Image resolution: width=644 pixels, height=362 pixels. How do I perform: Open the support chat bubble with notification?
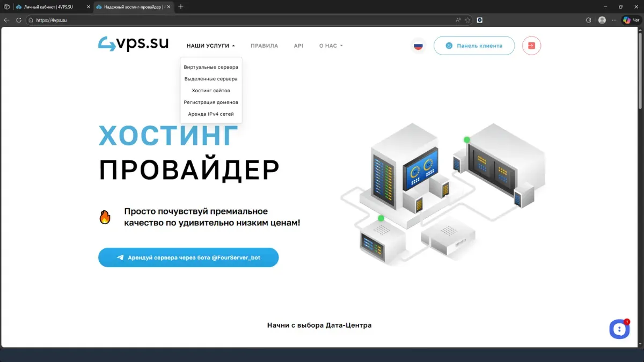point(619,329)
